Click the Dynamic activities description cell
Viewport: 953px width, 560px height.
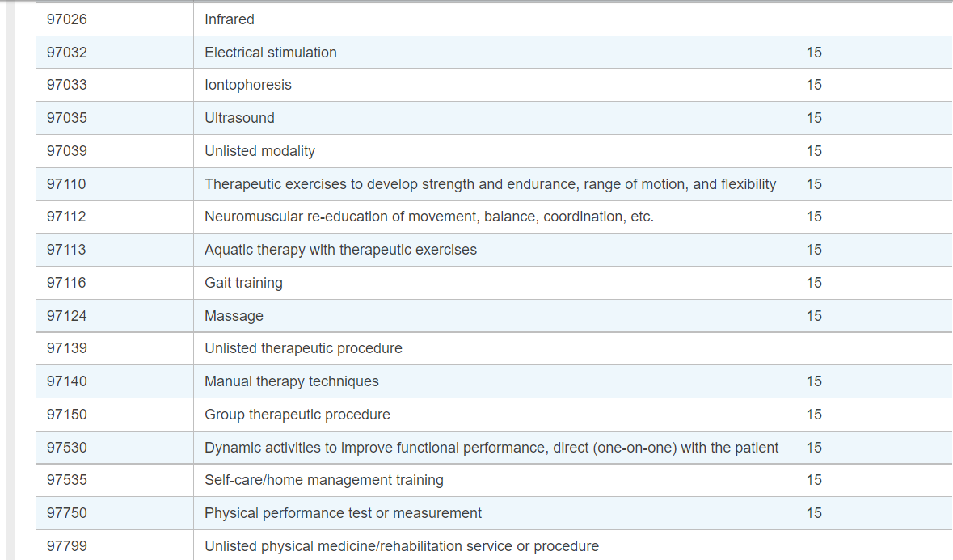[494, 448]
